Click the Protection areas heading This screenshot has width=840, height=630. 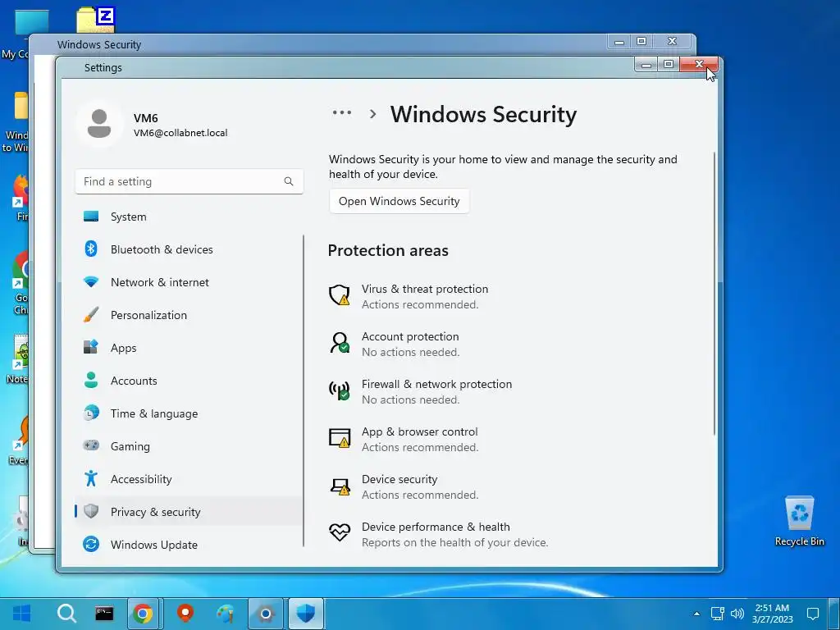coord(388,251)
